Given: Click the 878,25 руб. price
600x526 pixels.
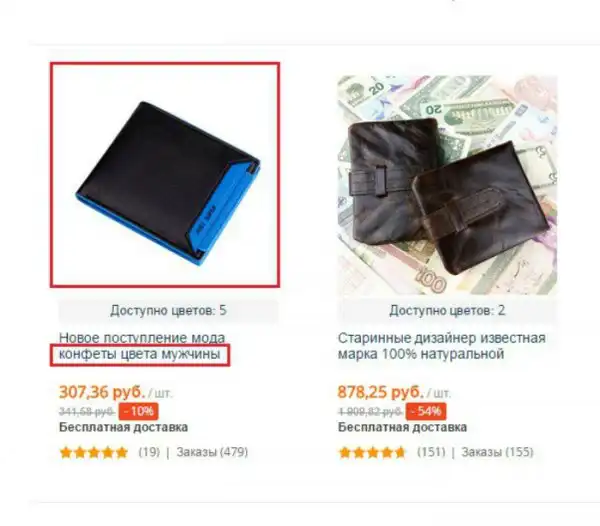Looking at the screenshot, I should point(381,392).
